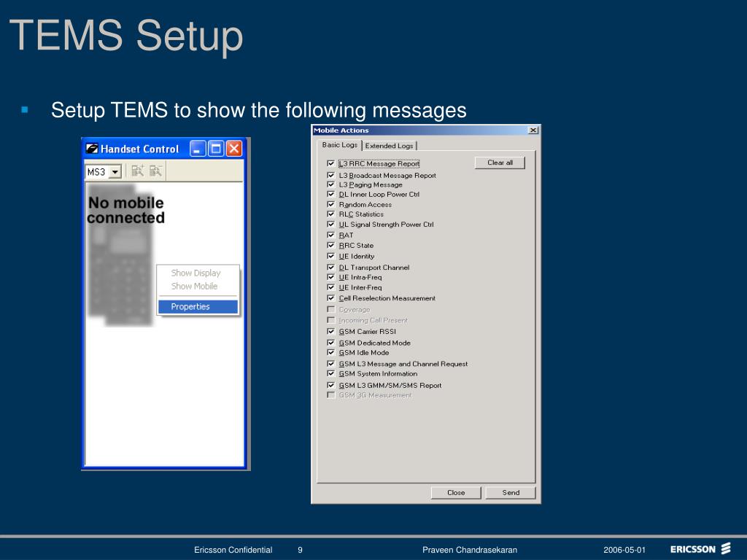Switch to the Extended Logs tab
The image size is (747, 560).
(x=390, y=146)
